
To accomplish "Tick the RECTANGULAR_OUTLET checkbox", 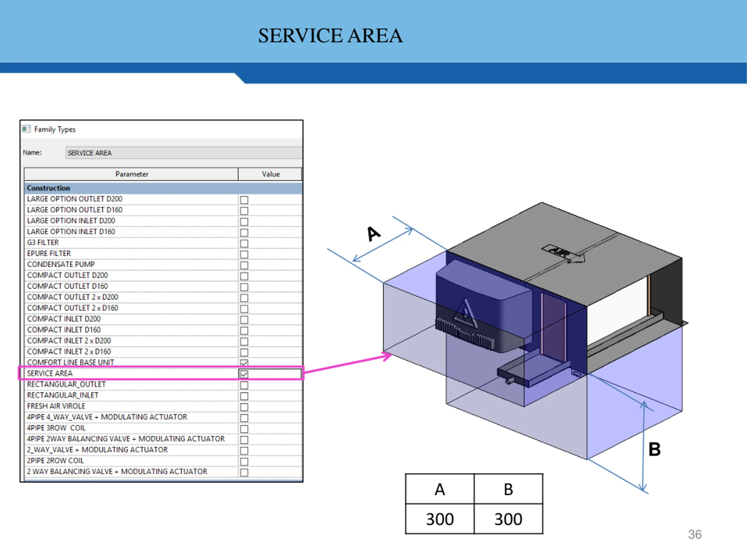I will pyautogui.click(x=244, y=385).
